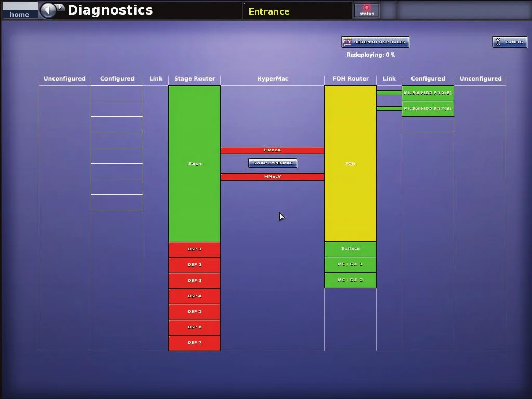Screen dimensions: 532x399
Task: Click the Diagnostics page title
Action: click(110, 10)
